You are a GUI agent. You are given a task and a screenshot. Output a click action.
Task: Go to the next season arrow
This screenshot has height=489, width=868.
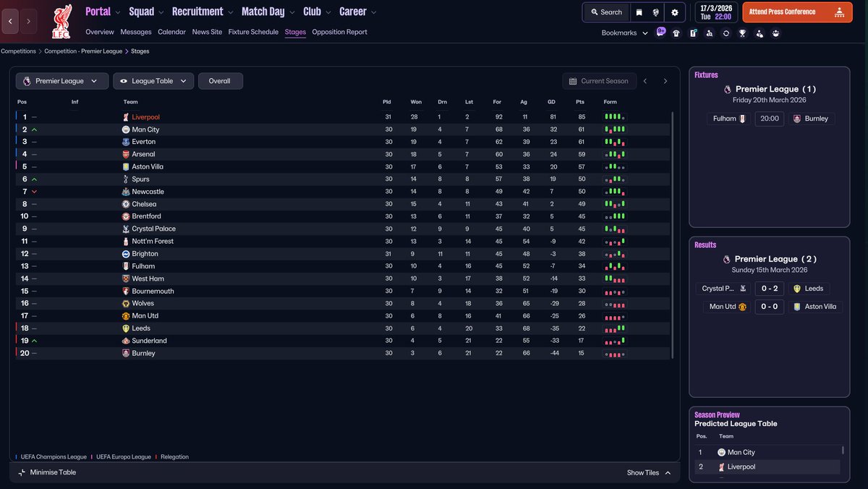pos(665,81)
